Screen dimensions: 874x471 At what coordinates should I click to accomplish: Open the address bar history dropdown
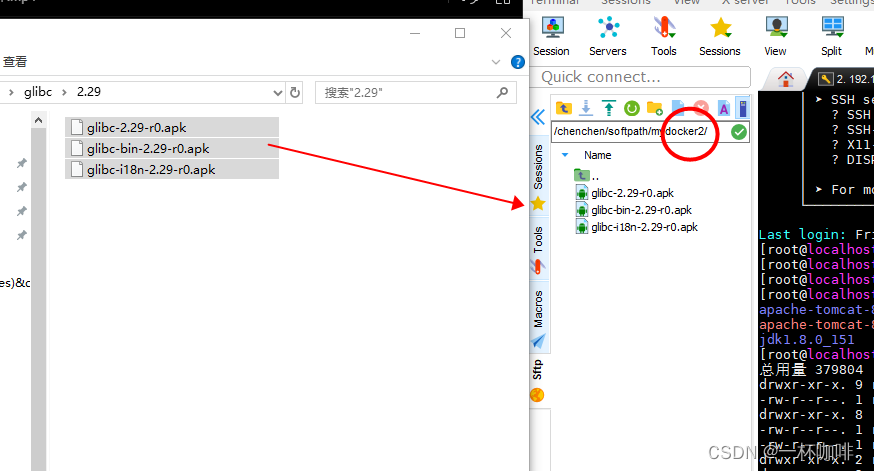point(278,93)
